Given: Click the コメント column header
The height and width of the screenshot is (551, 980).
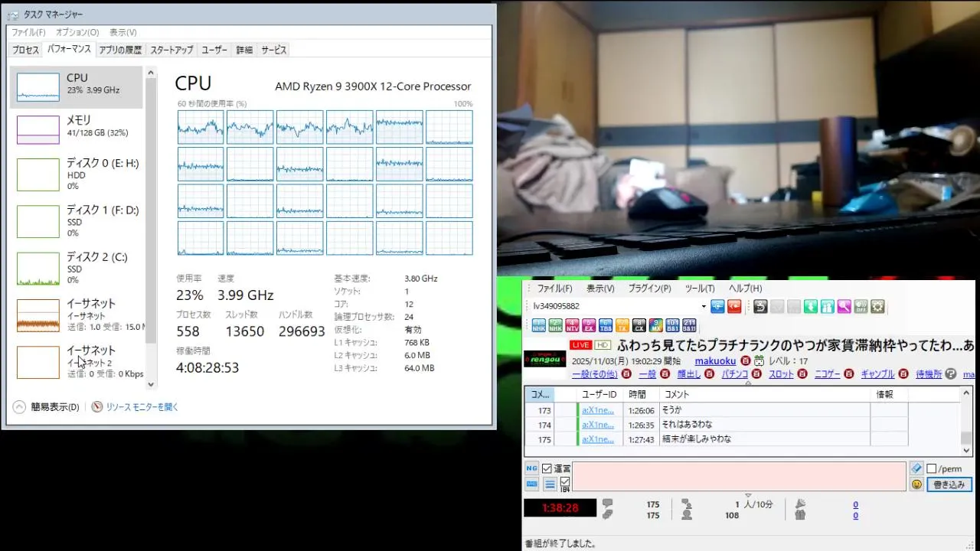Looking at the screenshot, I should point(765,395).
